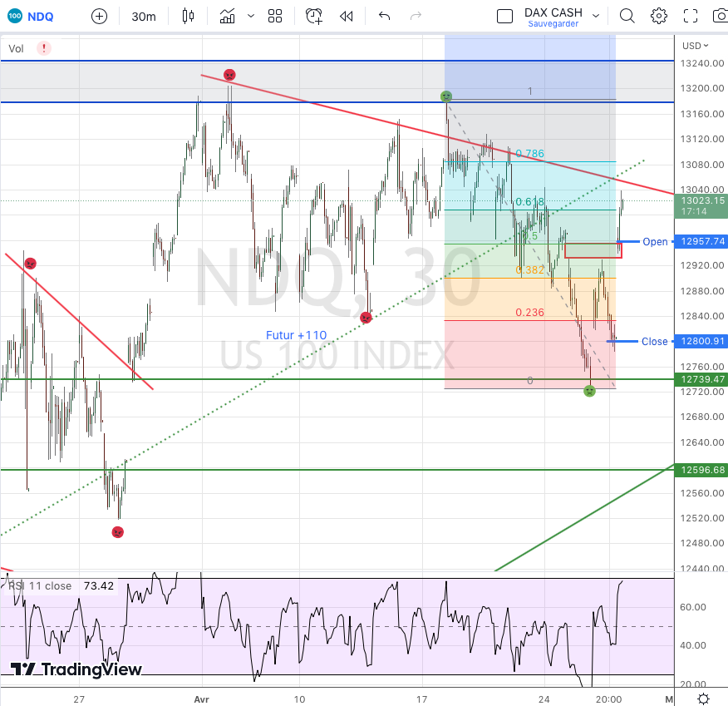Click the 12800.91 Close price label
The width and height of the screenshot is (728, 706).
(701, 342)
